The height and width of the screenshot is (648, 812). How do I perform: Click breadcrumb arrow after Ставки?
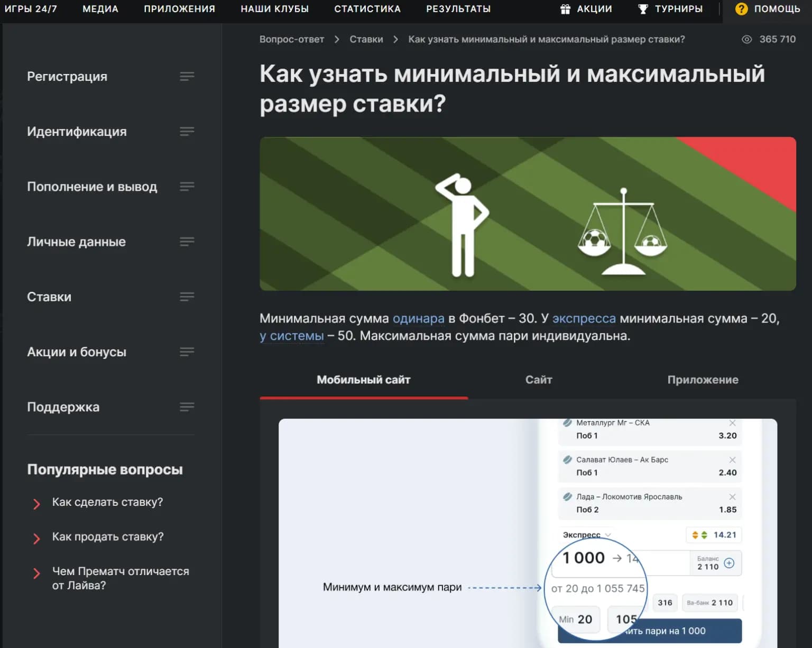(395, 39)
